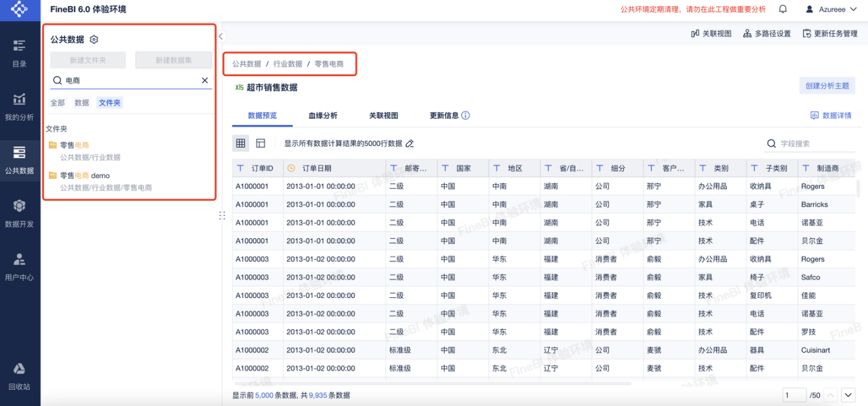Open the Azureee account dropdown

pos(832,9)
